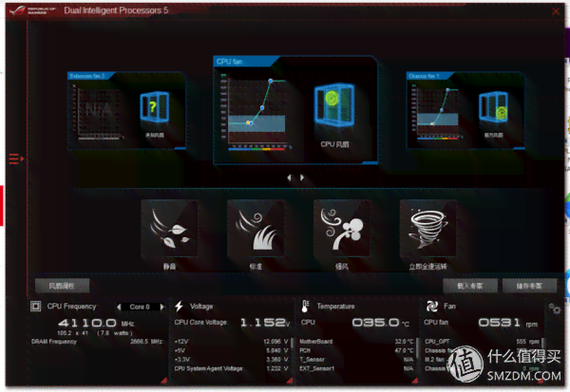Click the '+5V' voltage row
Image resolution: width=570 pixels, height=392 pixels.
[x=231, y=350]
